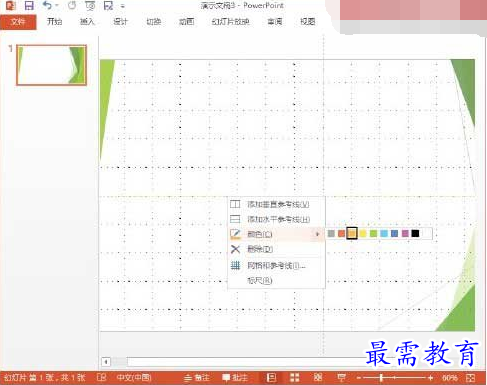Screen dimensions: 487x385
Task: Start slideshow from beginning icon in title bar
Action: [x=90, y=6]
